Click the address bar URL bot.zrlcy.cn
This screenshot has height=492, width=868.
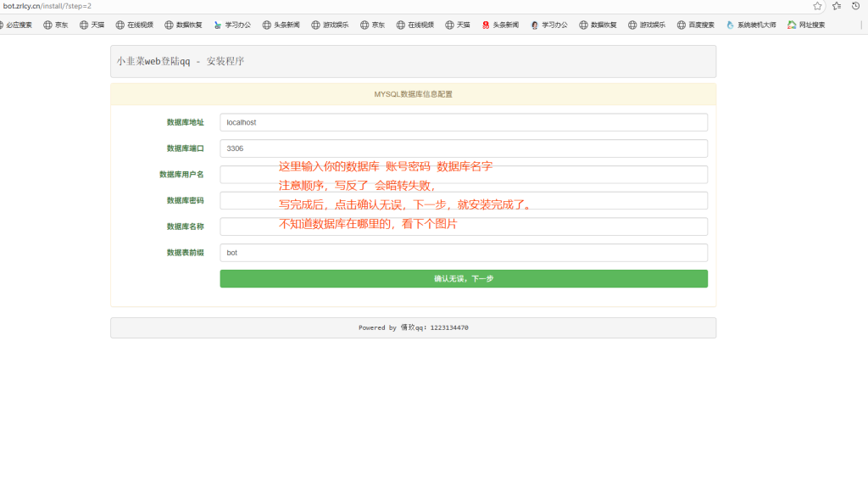tap(47, 6)
